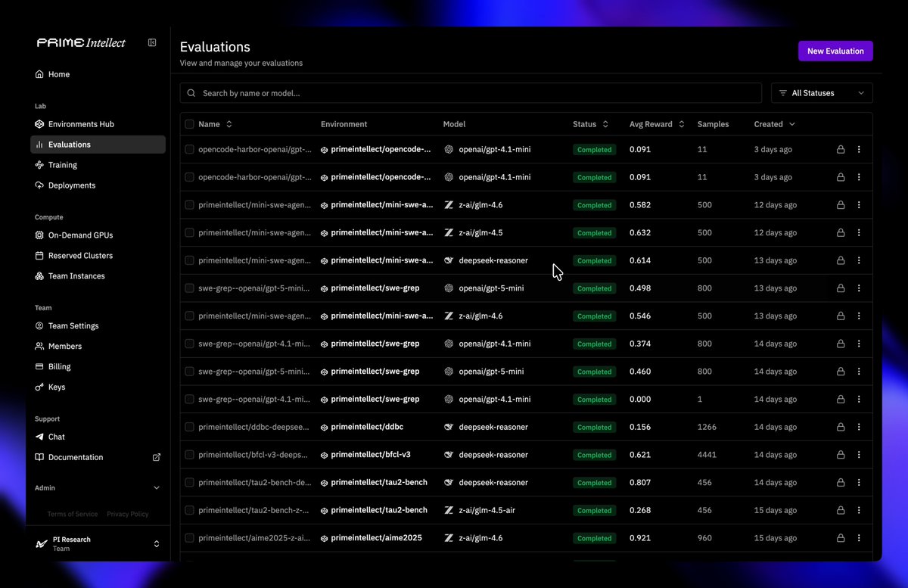908x588 pixels.
Task: Check the tau2-bench-z-ai row checkbox
Action: click(189, 510)
